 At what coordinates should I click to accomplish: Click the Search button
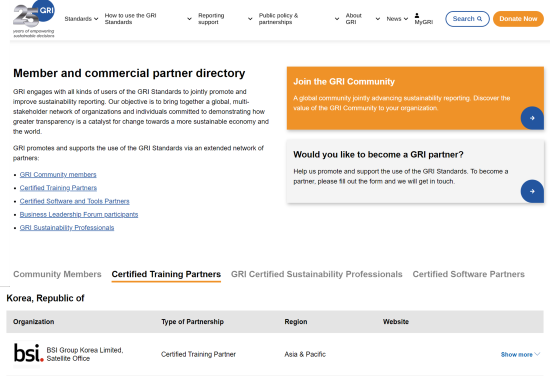pyautogui.click(x=467, y=19)
